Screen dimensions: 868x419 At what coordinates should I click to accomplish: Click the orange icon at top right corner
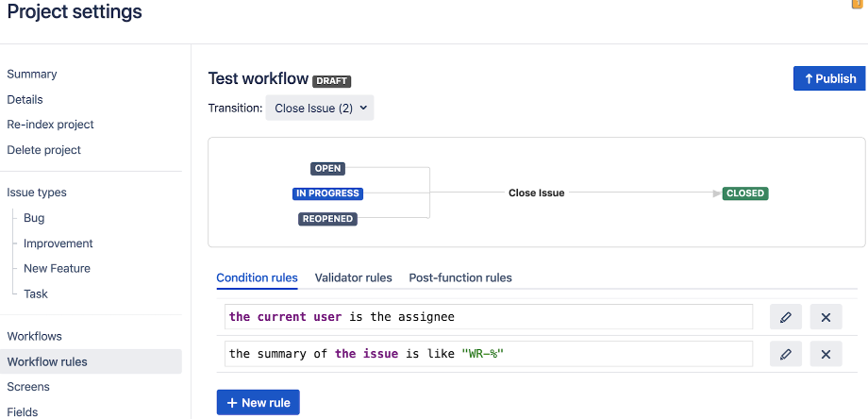pos(858,4)
